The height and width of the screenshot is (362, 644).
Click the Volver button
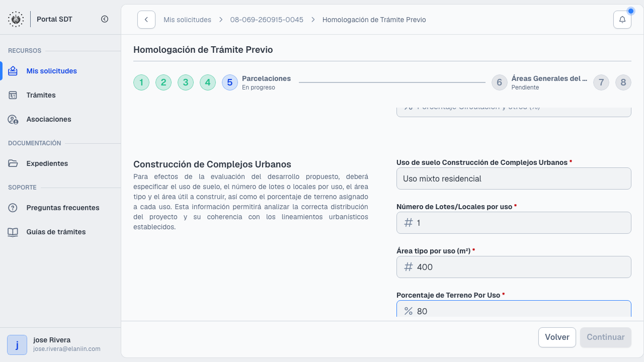point(557,337)
